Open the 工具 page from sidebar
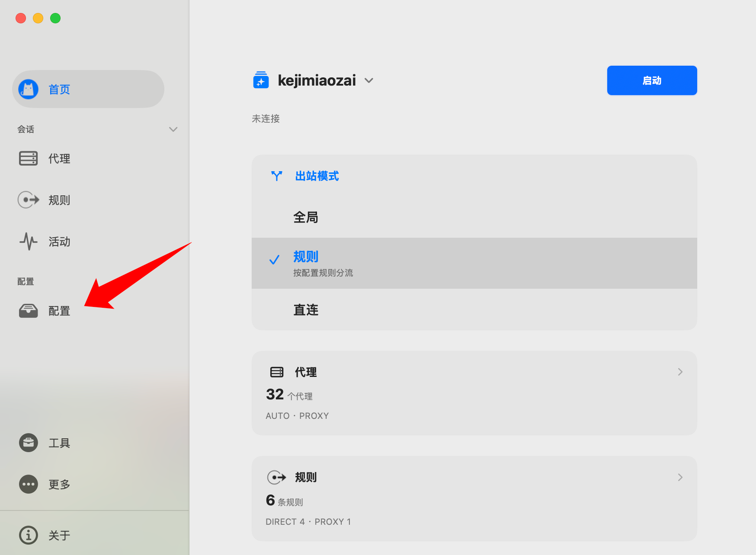Image resolution: width=756 pixels, height=555 pixels. (x=88, y=443)
